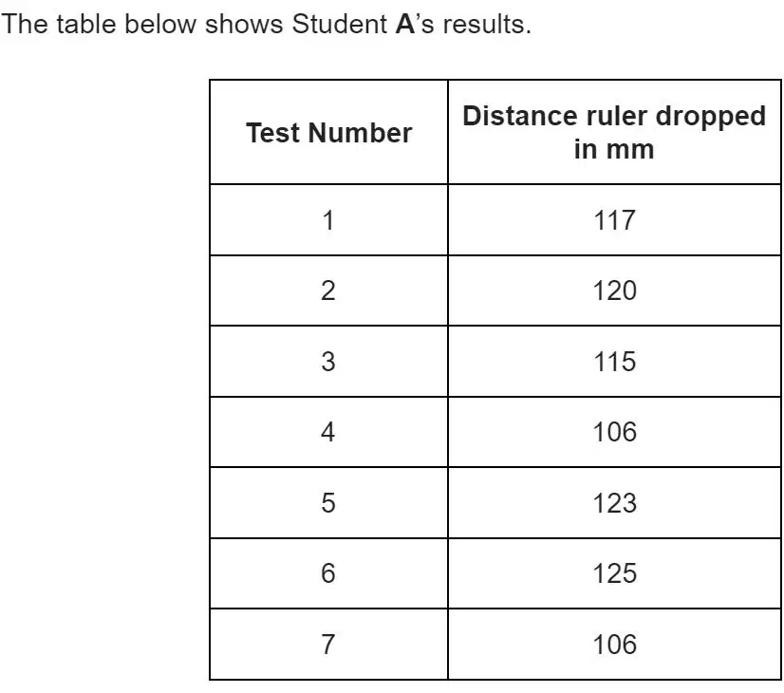Click the distance value for test 7
This screenshot has width=784, height=693.
tap(614, 645)
